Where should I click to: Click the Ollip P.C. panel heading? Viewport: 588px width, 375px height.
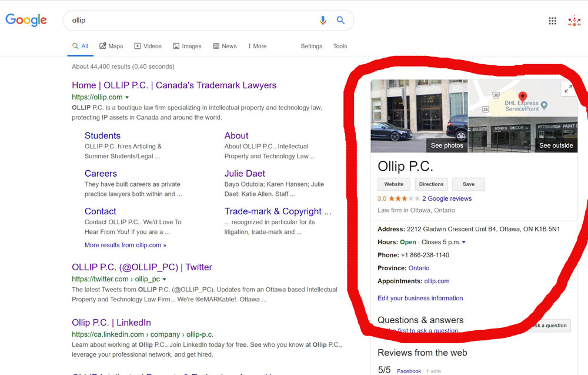[x=405, y=166]
